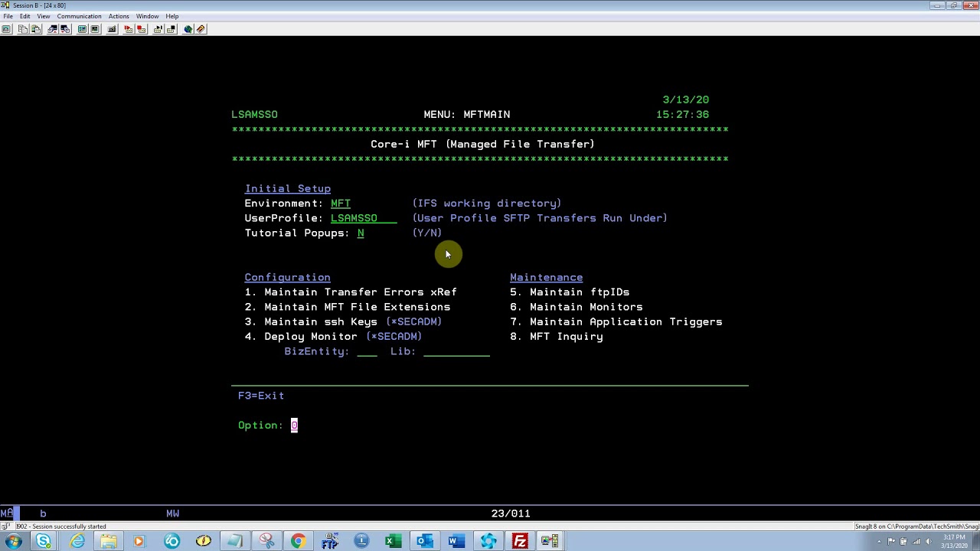The image size is (980, 551).
Task: Open Windows Media Player taskbar icon
Action: [x=139, y=542]
